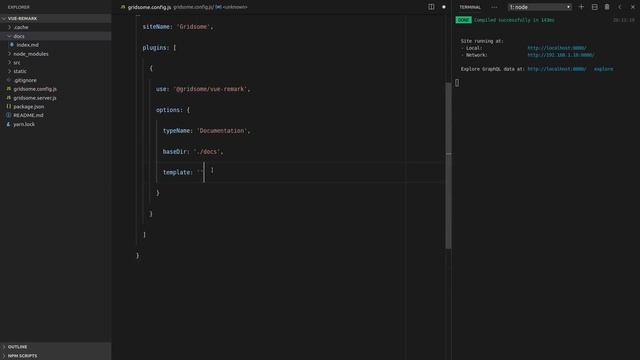Kill terminal using the trash icon
640x360 pixels.
click(x=607, y=7)
